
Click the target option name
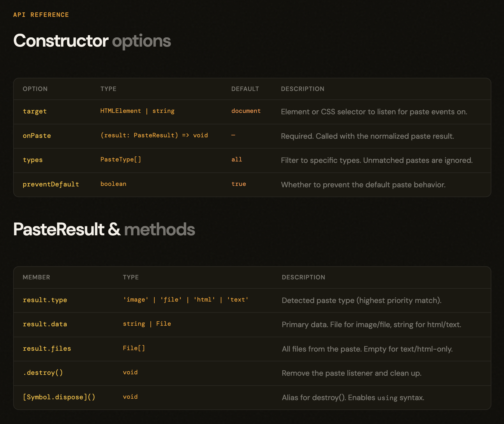point(35,111)
